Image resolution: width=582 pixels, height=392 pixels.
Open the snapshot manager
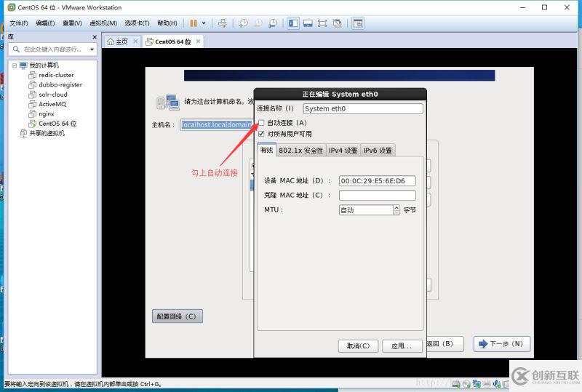coord(273,23)
